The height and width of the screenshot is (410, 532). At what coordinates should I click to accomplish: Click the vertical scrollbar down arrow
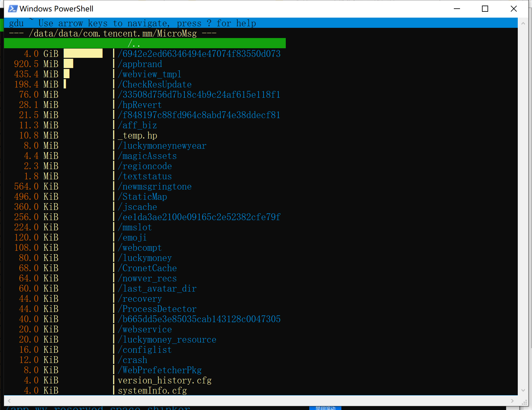pos(523,390)
